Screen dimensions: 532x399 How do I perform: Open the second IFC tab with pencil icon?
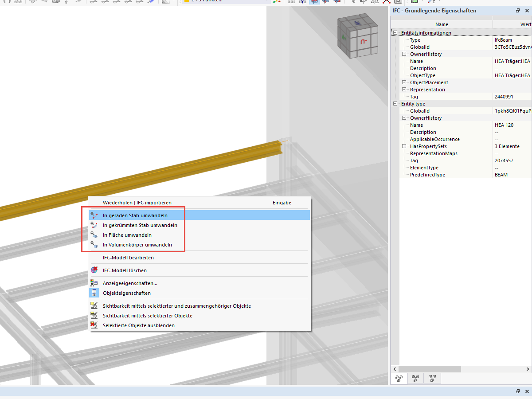pyautogui.click(x=415, y=378)
